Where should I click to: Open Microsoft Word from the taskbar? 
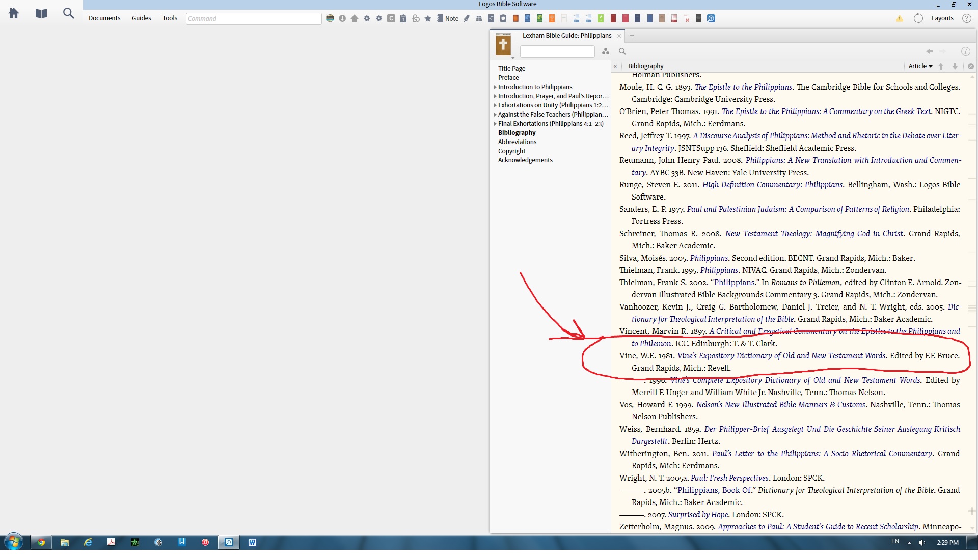point(252,542)
